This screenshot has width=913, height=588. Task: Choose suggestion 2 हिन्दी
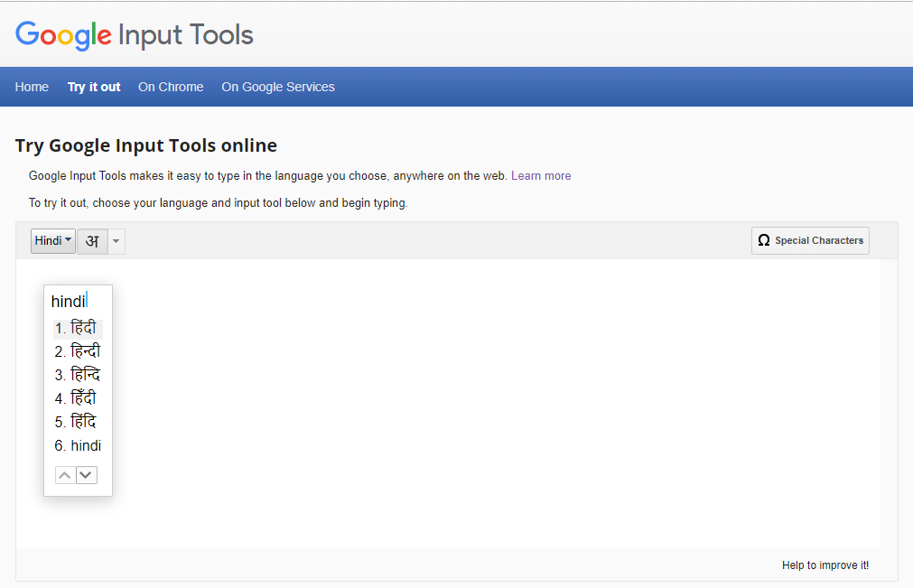pyautogui.click(x=78, y=351)
